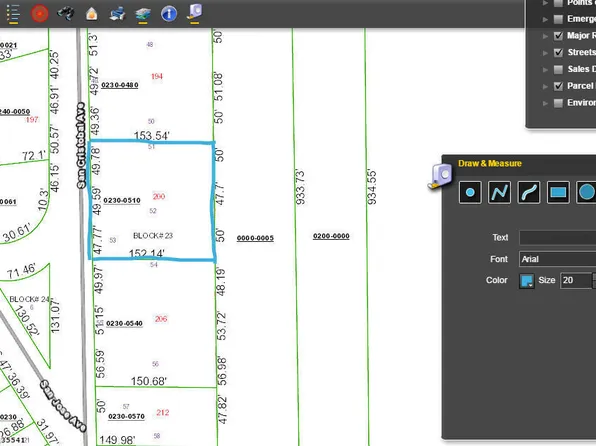596x446 pixels.
Task: Click the Size stepper arrows
Action: point(594,281)
